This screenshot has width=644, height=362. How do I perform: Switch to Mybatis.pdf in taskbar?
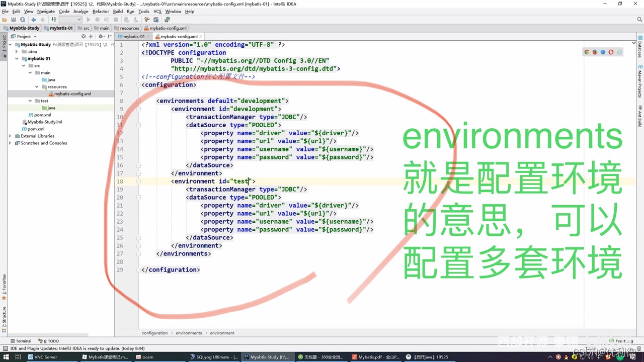(x=375, y=357)
